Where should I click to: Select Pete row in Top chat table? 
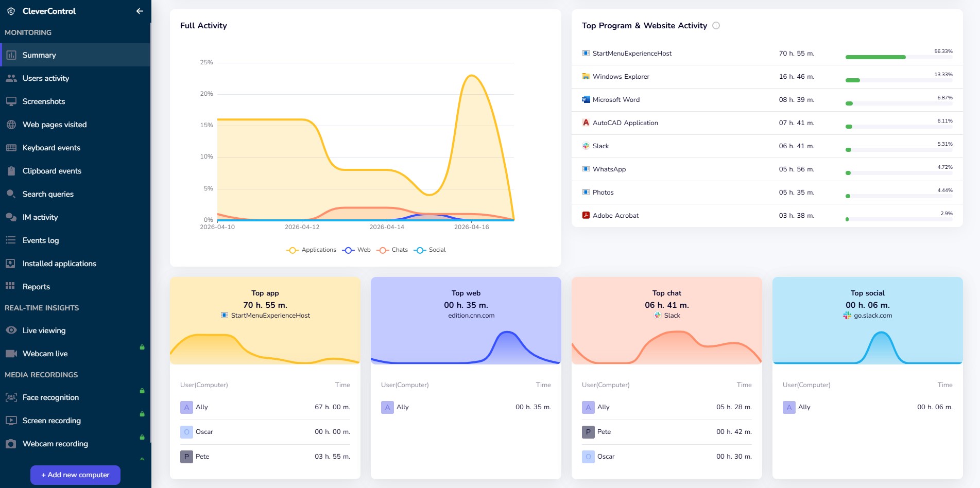click(x=667, y=432)
